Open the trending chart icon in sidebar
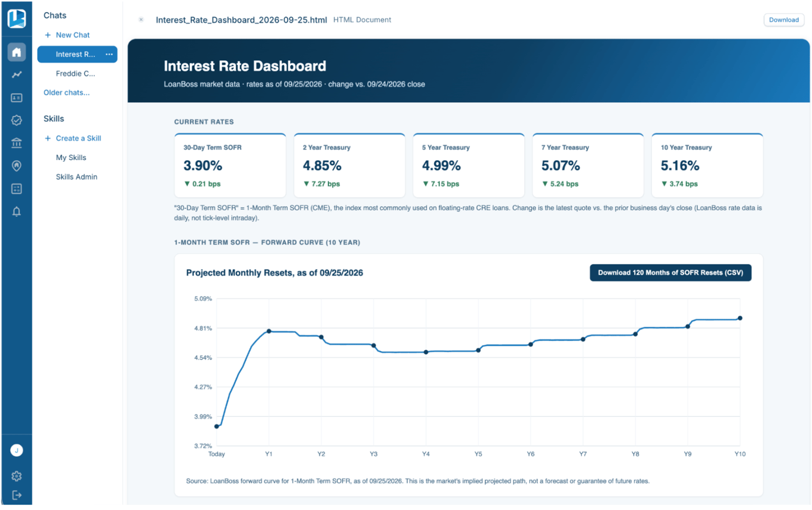Image resolution: width=812 pixels, height=510 pixels. click(17, 75)
